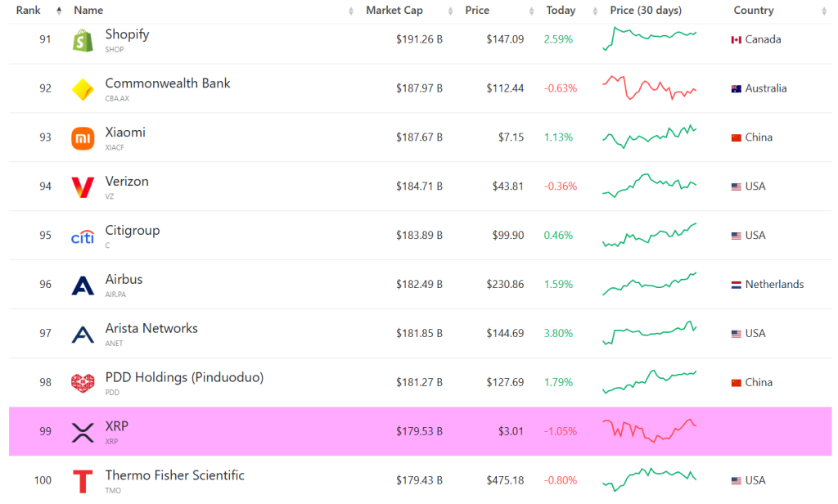Sort by Today percentage change header

click(x=561, y=11)
